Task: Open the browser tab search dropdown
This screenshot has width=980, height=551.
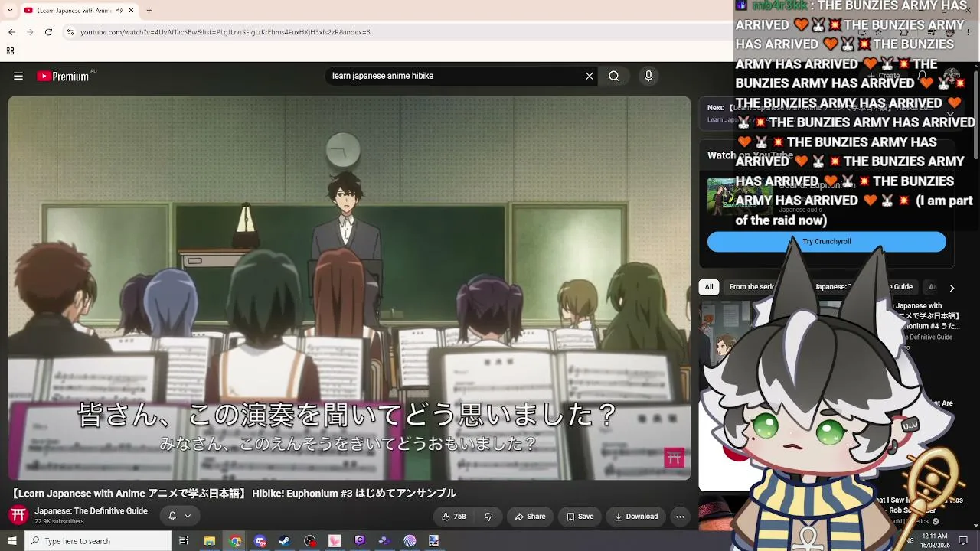Action: click(x=11, y=10)
